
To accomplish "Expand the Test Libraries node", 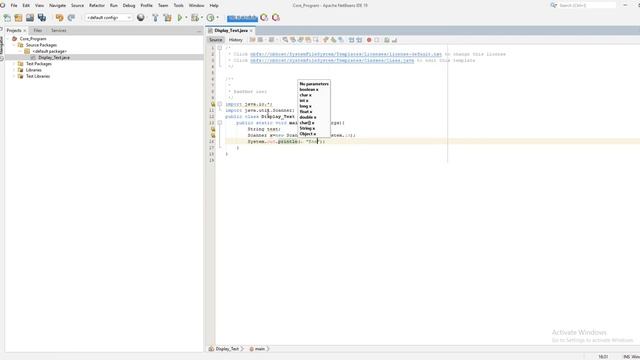I will 14,76.
